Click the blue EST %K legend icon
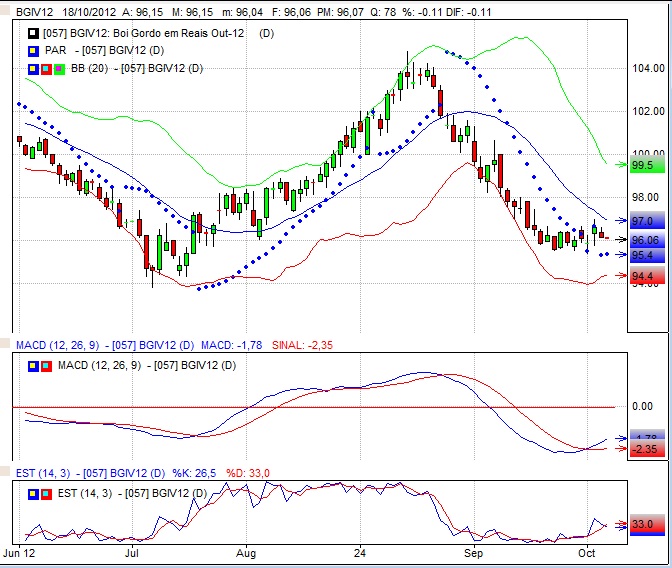This screenshot has width=672, height=568. [33, 491]
